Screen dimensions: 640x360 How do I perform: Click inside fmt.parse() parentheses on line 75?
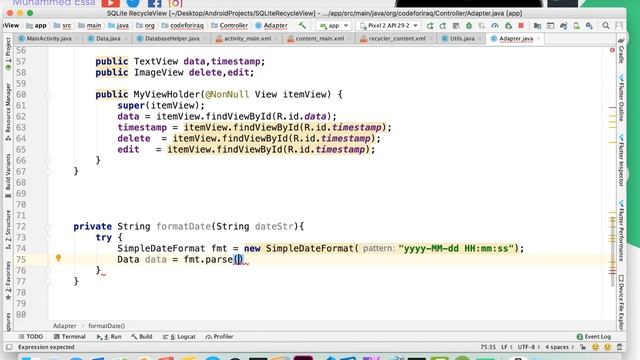coord(239,260)
